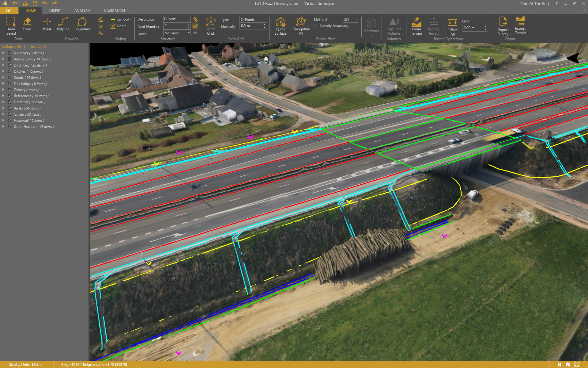Select the Area Select tool
This screenshot has height=368, width=588.
coord(11,26)
